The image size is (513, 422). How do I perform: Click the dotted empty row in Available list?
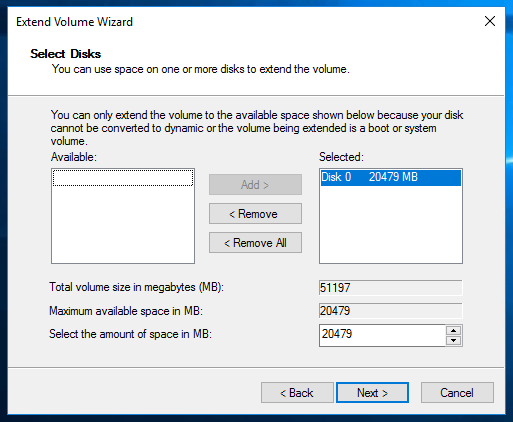click(x=123, y=178)
